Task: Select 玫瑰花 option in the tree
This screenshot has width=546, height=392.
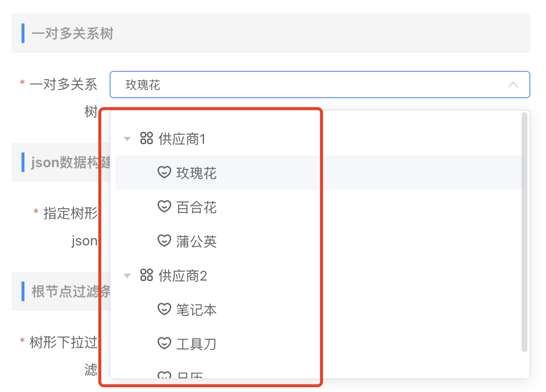Action: 196,173
